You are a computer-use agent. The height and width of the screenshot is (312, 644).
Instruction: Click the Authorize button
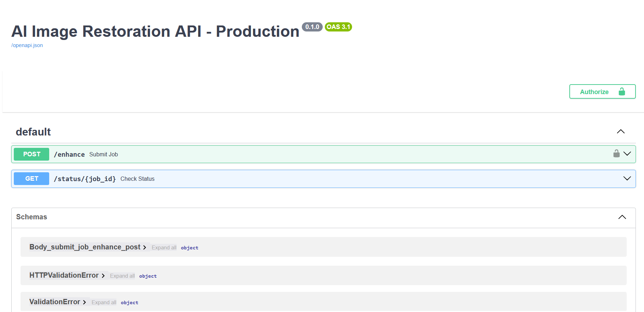pos(602,92)
